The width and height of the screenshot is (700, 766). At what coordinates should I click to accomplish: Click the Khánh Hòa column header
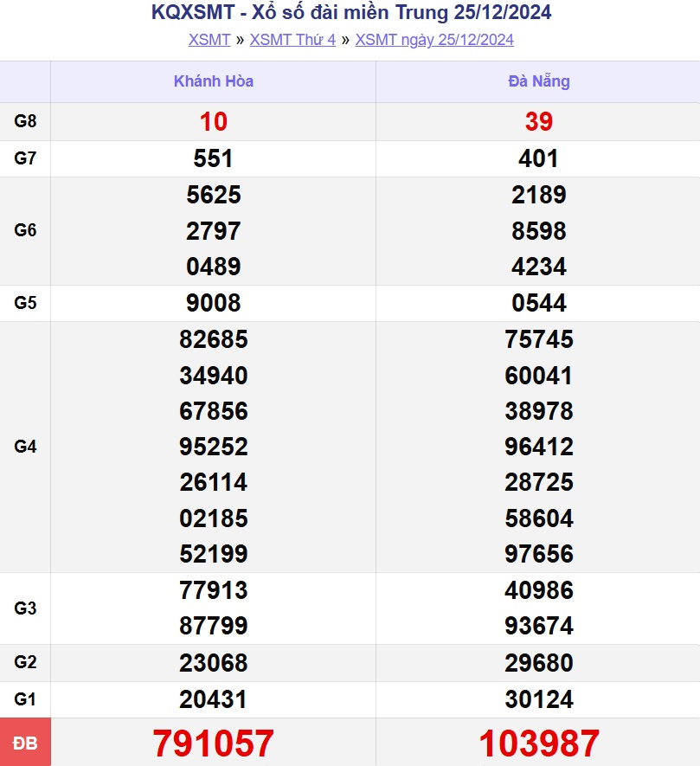pyautogui.click(x=214, y=81)
